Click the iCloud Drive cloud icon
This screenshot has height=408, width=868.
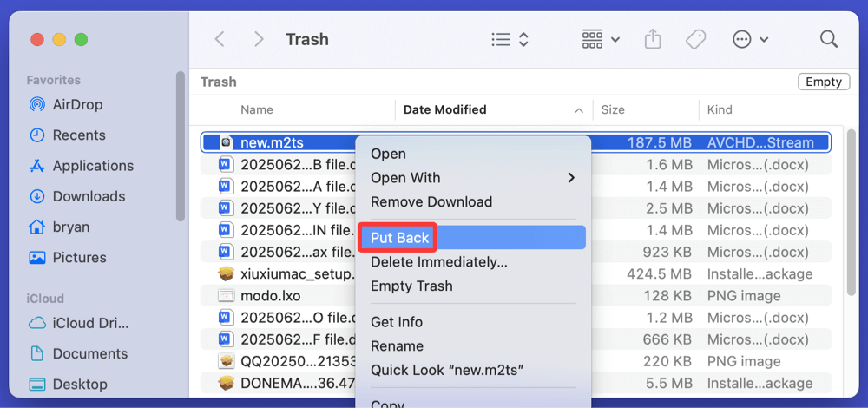(37, 323)
